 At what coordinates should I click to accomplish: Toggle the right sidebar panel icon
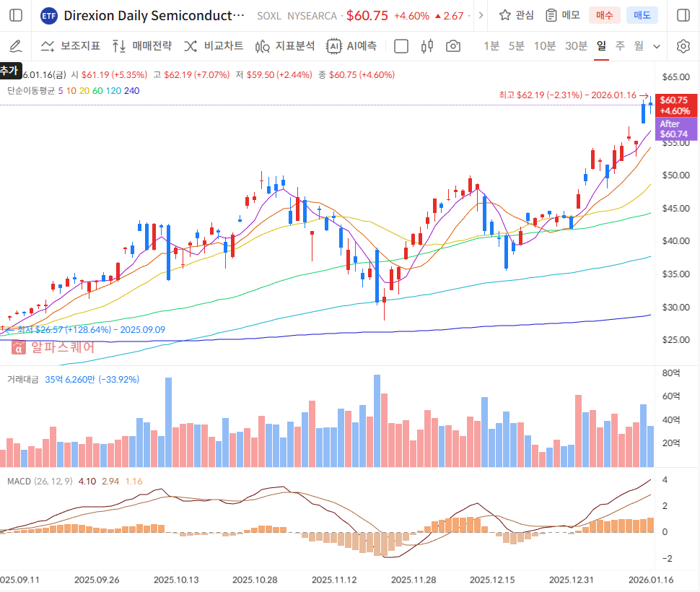point(683,15)
